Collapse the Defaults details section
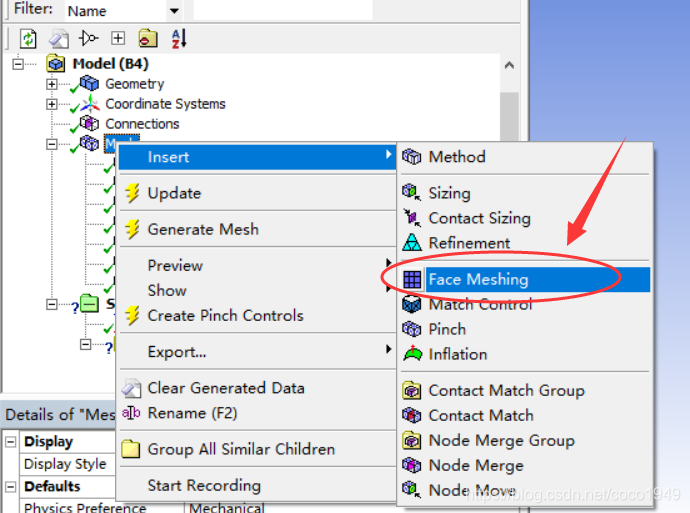Screen dimensions: 690x513 click(11, 487)
